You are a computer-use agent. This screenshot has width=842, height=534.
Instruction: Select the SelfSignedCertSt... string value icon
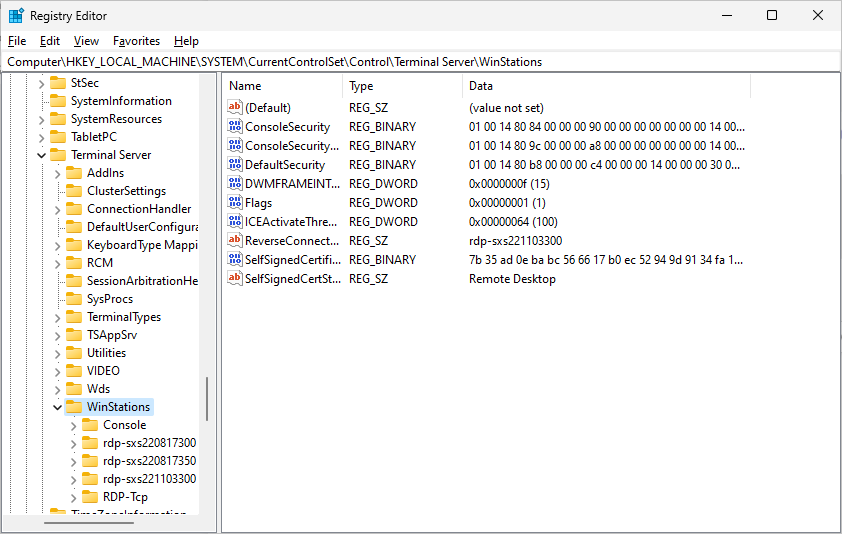(x=235, y=278)
